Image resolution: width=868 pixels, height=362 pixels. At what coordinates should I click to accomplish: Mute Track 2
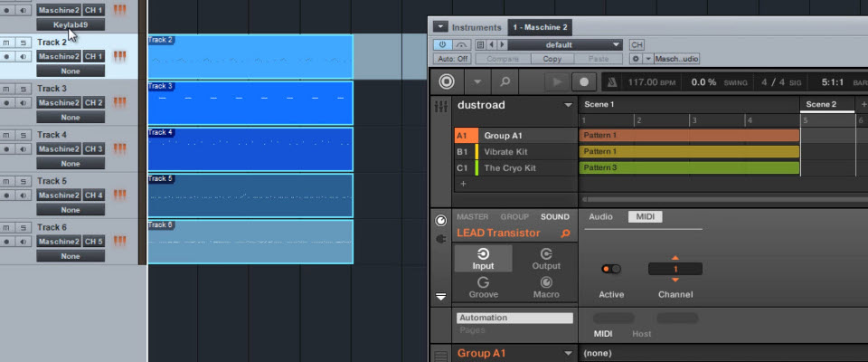(x=6, y=43)
